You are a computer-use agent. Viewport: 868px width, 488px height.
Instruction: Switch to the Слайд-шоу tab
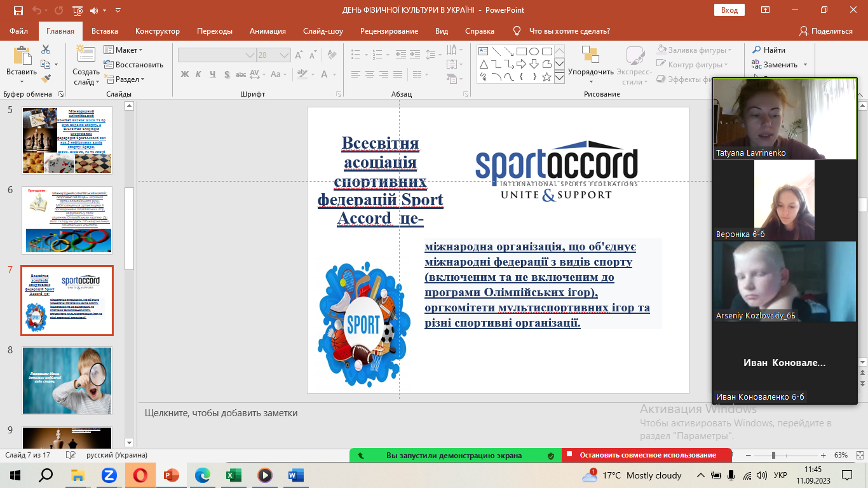pos(323,30)
